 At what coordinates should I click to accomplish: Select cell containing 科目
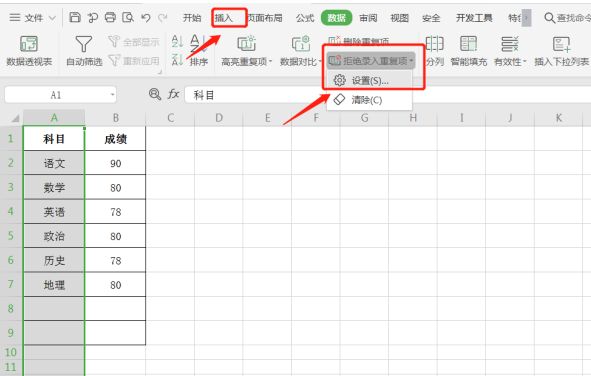tap(54, 139)
